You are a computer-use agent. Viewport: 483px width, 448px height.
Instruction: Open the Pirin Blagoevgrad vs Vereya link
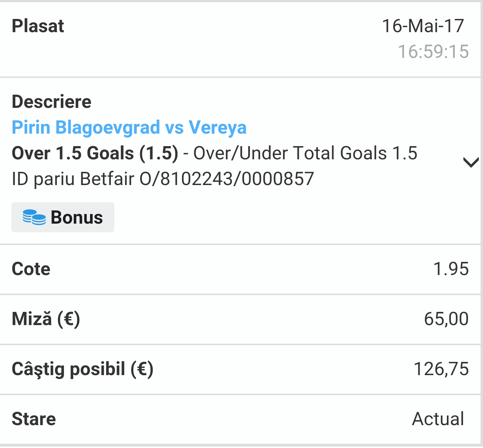pyautogui.click(x=129, y=128)
